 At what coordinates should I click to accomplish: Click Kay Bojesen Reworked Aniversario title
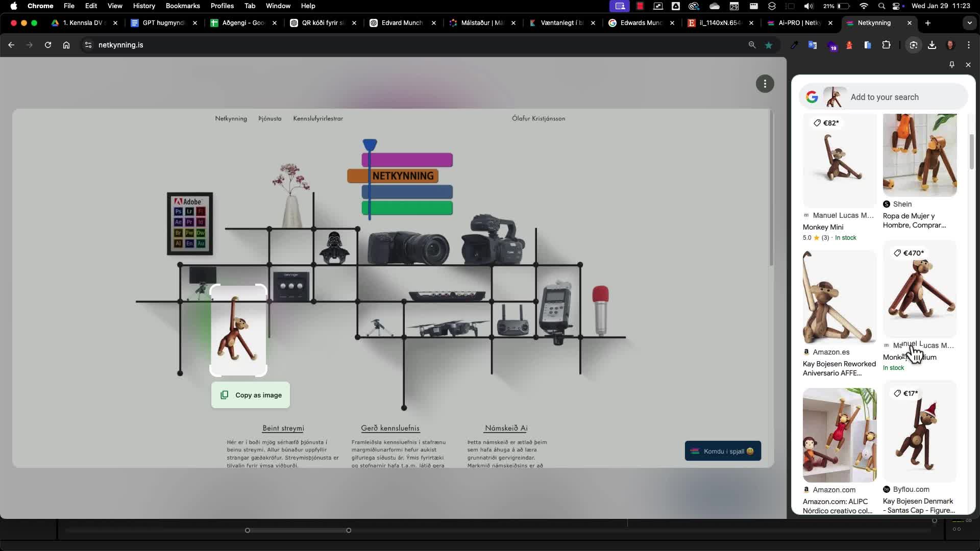point(839,368)
